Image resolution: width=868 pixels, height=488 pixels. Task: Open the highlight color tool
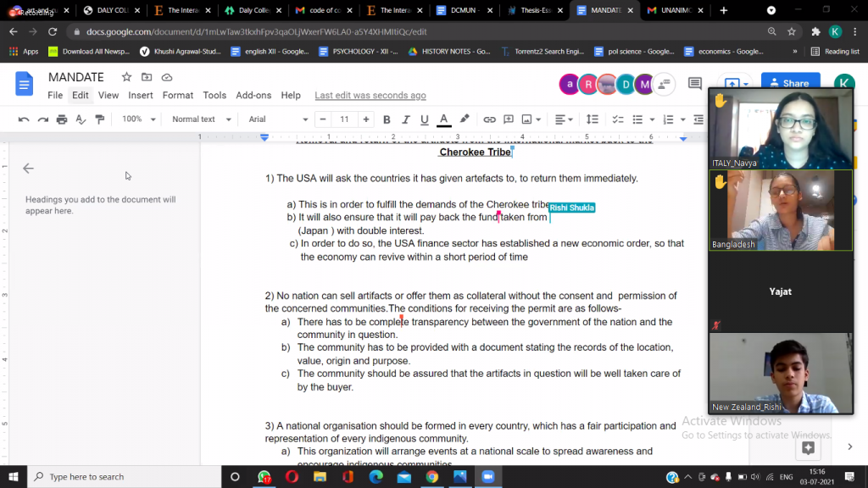pos(464,119)
